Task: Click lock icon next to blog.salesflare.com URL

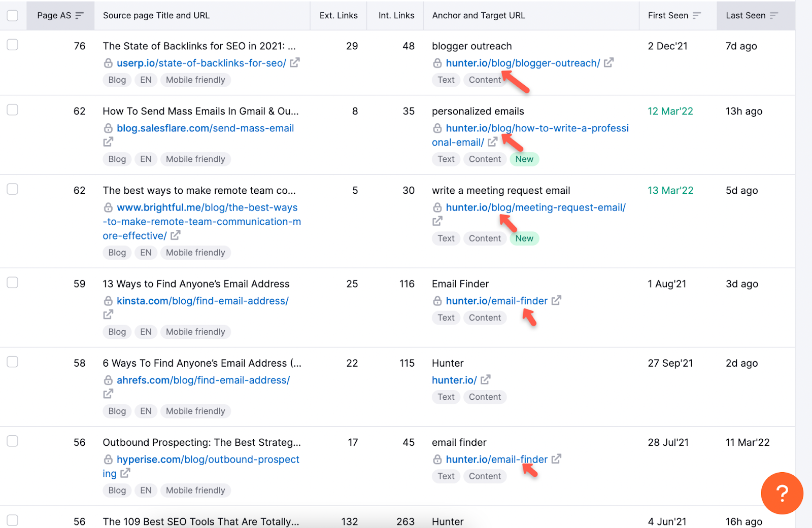Action: [108, 128]
